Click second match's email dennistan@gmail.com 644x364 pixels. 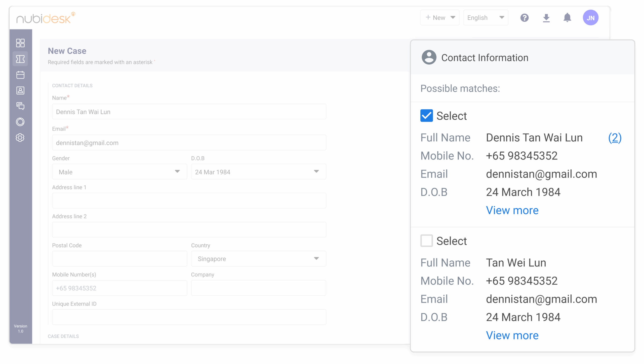pyautogui.click(x=541, y=299)
